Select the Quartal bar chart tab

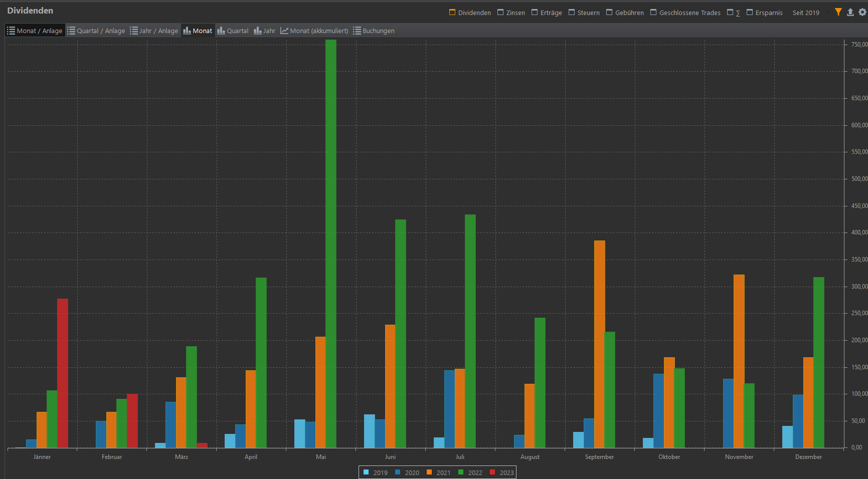pos(233,31)
